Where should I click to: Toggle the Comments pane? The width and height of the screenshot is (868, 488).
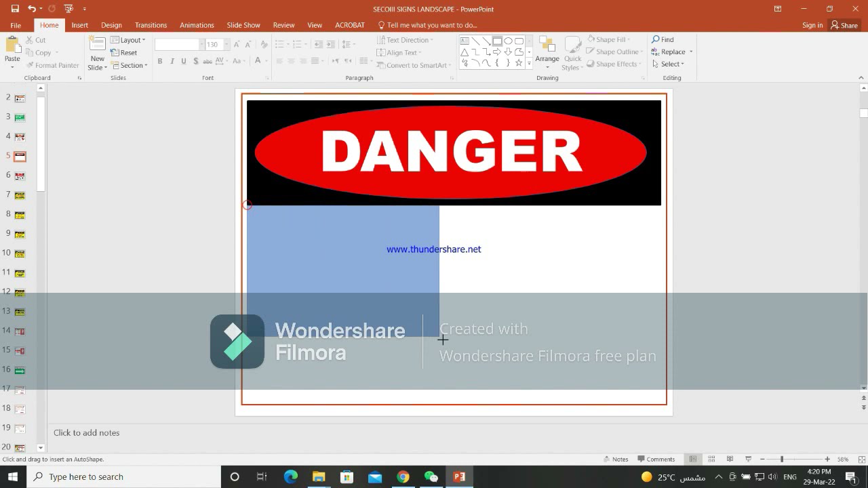(x=656, y=459)
